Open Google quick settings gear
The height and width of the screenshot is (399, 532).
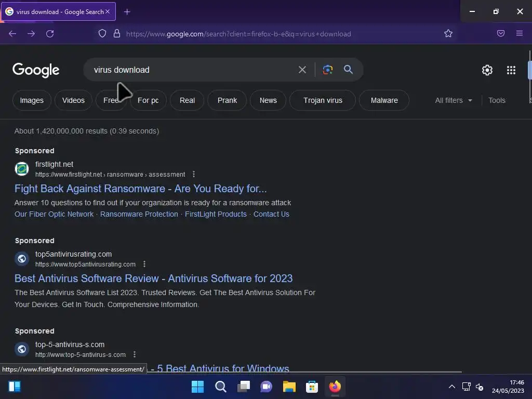tap(487, 70)
